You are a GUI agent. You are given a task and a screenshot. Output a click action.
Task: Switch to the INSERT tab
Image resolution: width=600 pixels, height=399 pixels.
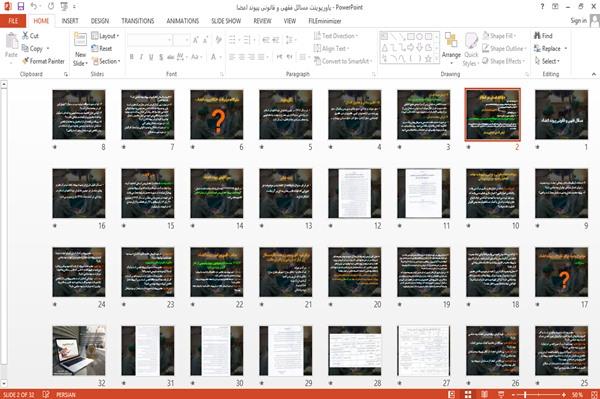click(70, 21)
